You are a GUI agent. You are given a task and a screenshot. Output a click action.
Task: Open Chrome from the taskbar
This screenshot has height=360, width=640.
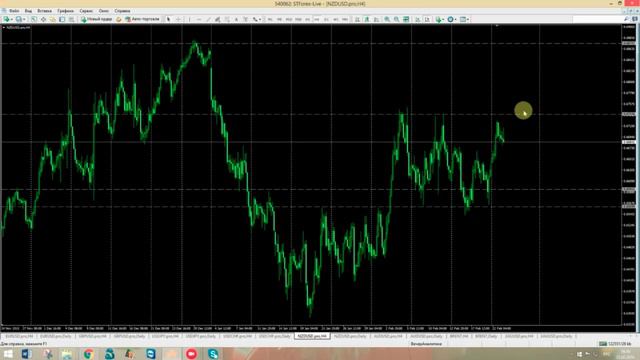point(88,354)
